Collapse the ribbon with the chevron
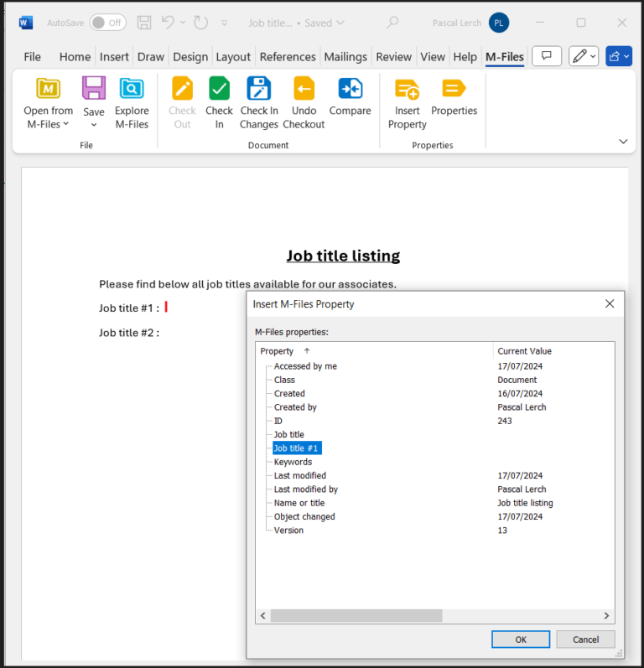Image resolution: width=644 pixels, height=668 pixels. click(x=623, y=142)
